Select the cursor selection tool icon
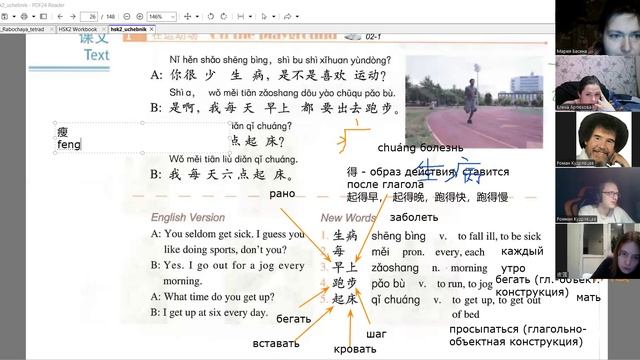 coord(264,16)
